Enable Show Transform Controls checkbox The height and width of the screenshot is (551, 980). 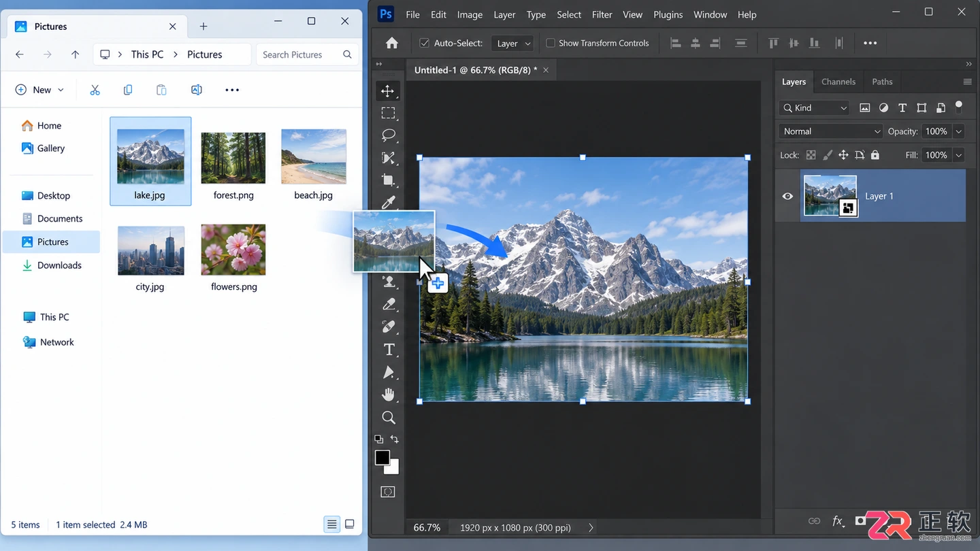coord(551,43)
